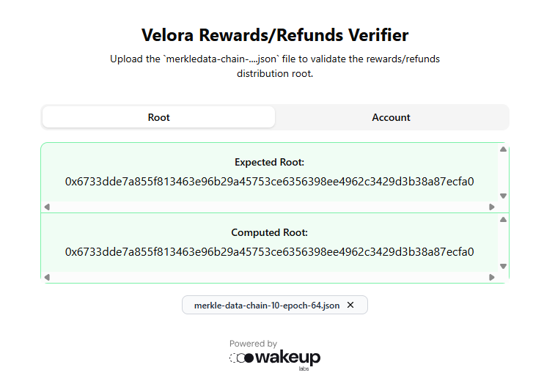Click the Powered by text
Image resolution: width=555 pixels, height=392 pixels.
253,343
